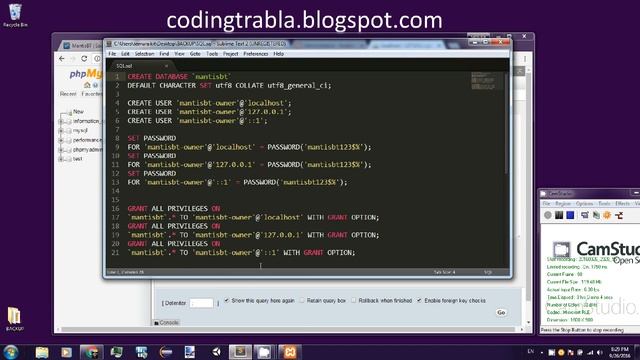Open Sublime Text Project menu
This screenshot has width=640, height=360.
click(231, 54)
